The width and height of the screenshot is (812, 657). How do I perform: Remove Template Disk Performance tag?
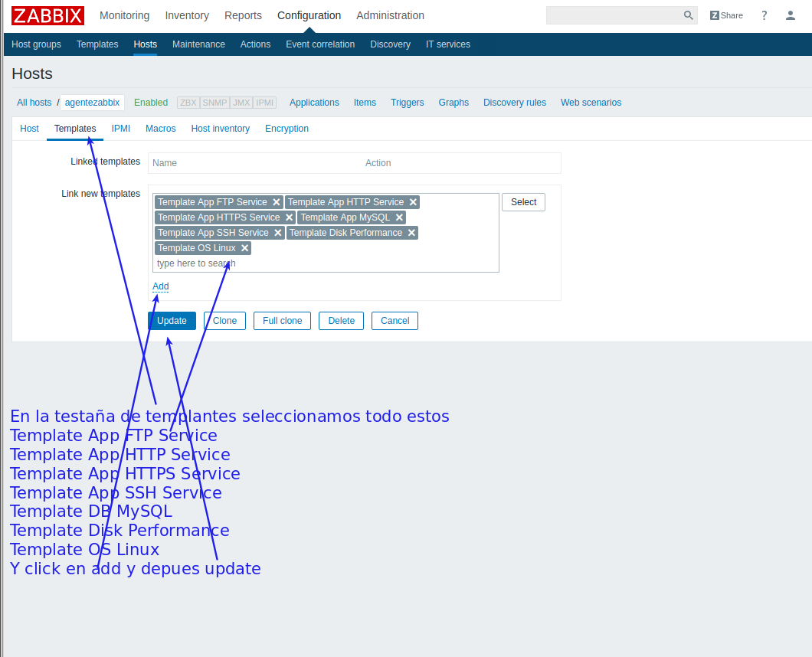point(411,233)
